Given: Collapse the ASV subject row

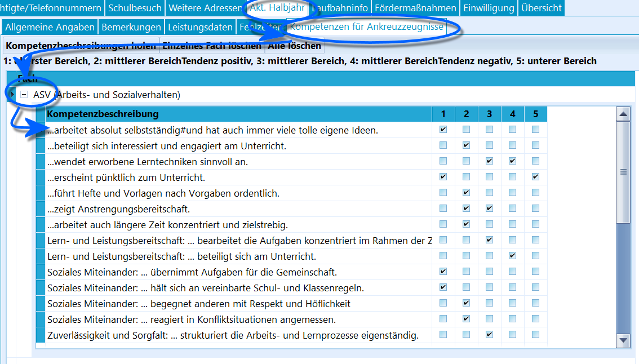Looking at the screenshot, I should 24,95.
